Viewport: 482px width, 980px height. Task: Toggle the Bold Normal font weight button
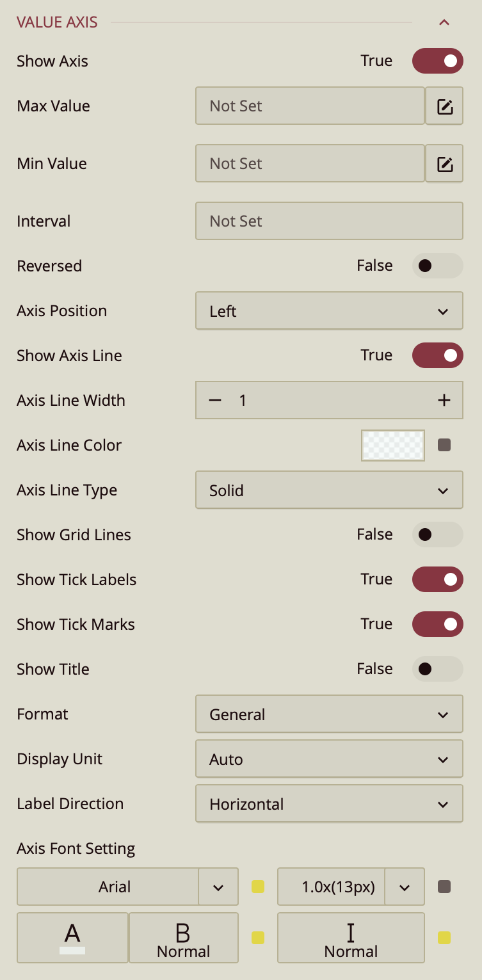pos(183,938)
